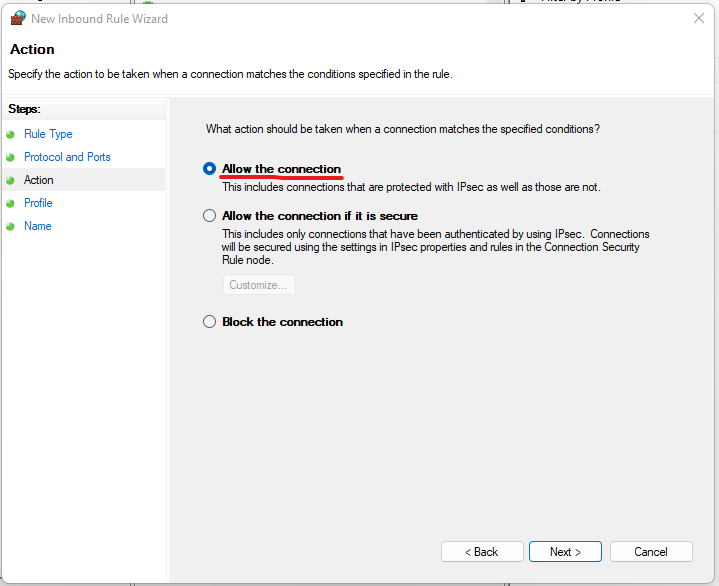Jump to the Protocol and Ports step
Screen dimensions: 719x586
67,157
